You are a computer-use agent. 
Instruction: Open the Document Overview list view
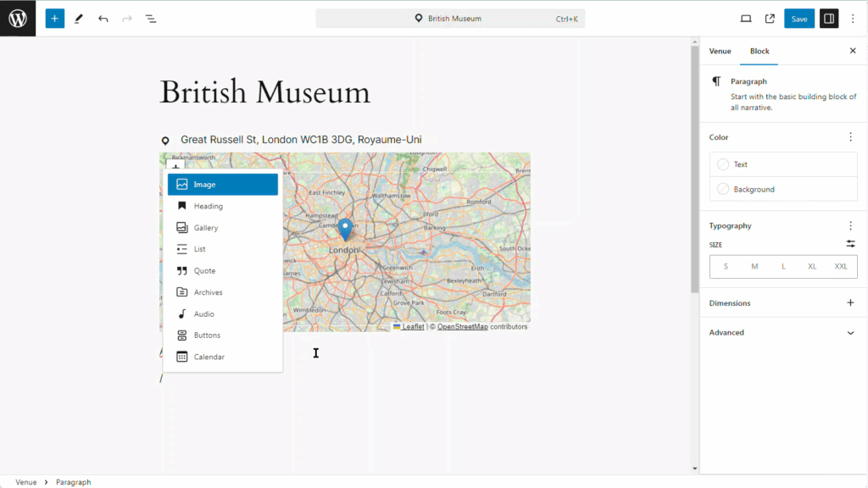click(x=150, y=18)
